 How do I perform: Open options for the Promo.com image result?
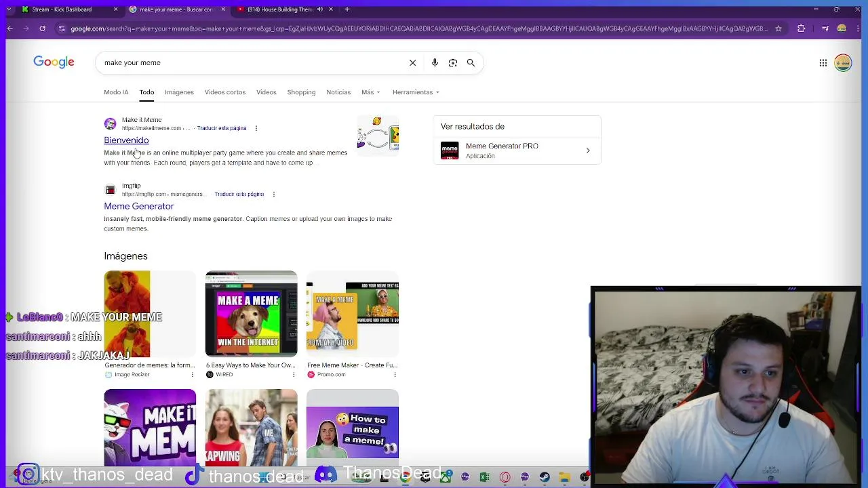395,375
